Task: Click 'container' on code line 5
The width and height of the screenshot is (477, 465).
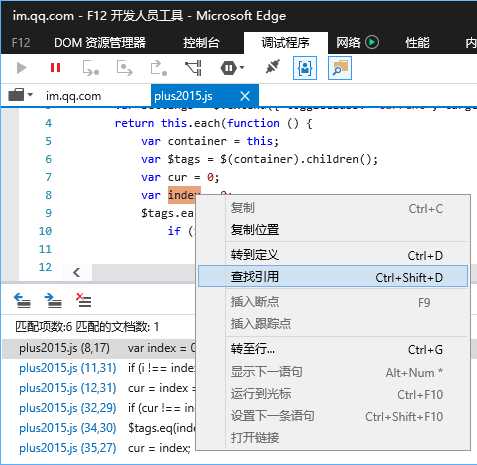Action: pos(197,141)
